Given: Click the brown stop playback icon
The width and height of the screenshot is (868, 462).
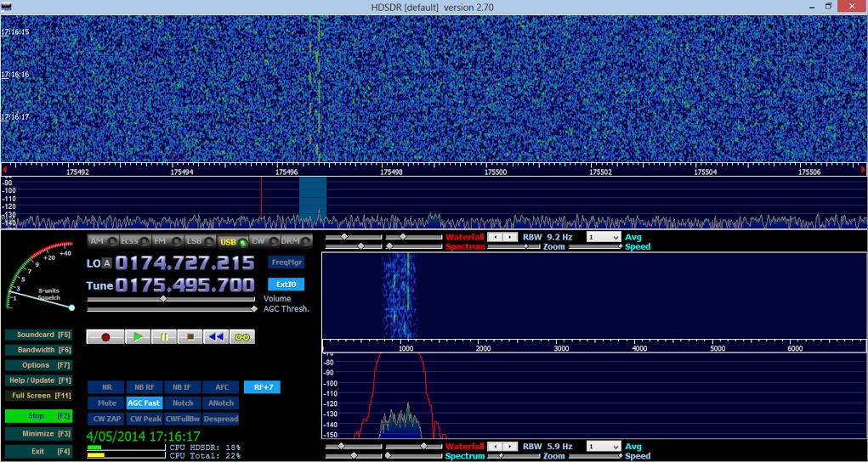Looking at the screenshot, I should (x=190, y=336).
